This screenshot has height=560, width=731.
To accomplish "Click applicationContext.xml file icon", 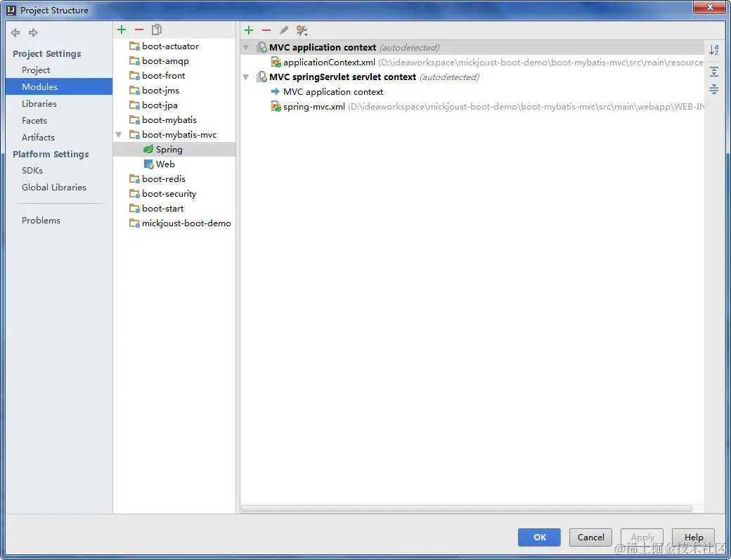I will coord(276,63).
